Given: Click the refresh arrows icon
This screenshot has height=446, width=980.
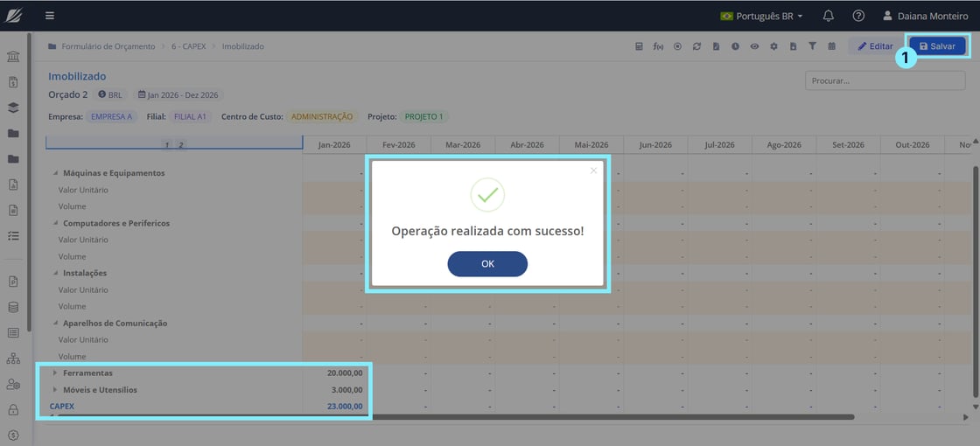Looking at the screenshot, I should pyautogui.click(x=696, y=46).
